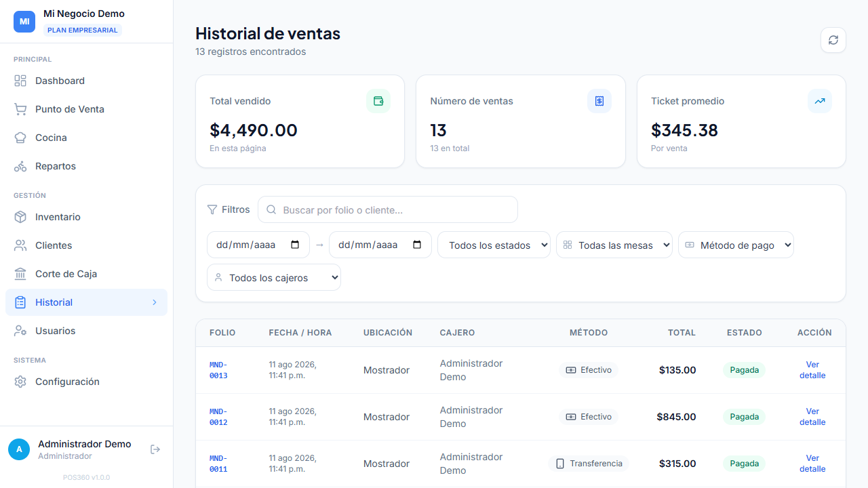Click the clipboard icon for Historial

pyautogui.click(x=20, y=302)
